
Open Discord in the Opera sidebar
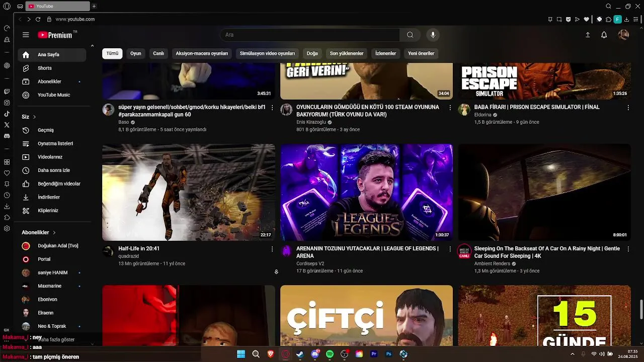(7, 136)
